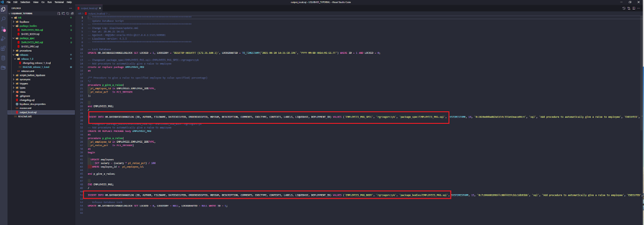This screenshot has height=225, width=644.
Task: Click 'END EMPLOYEES_PKG;' line near bottom
Action: click(101, 184)
